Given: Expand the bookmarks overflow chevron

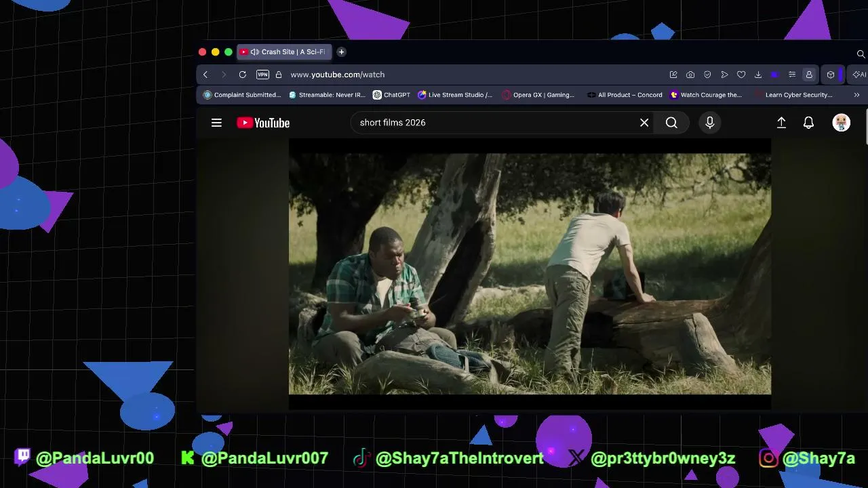Looking at the screenshot, I should [856, 95].
